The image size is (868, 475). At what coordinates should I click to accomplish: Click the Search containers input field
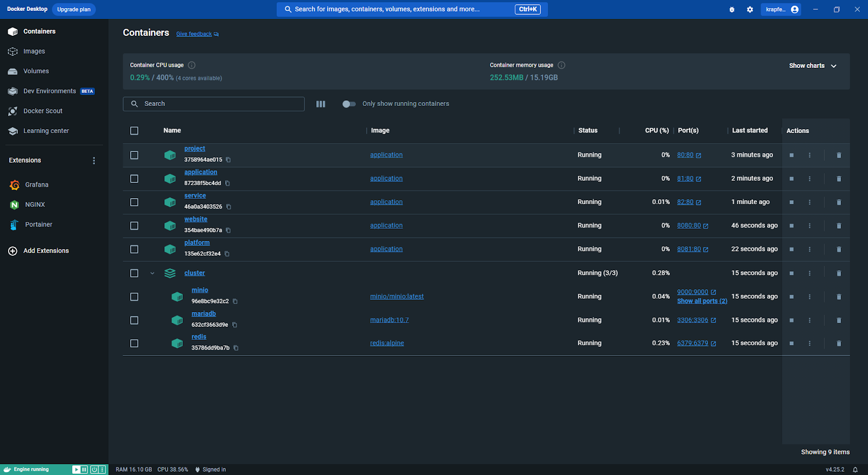[214, 104]
